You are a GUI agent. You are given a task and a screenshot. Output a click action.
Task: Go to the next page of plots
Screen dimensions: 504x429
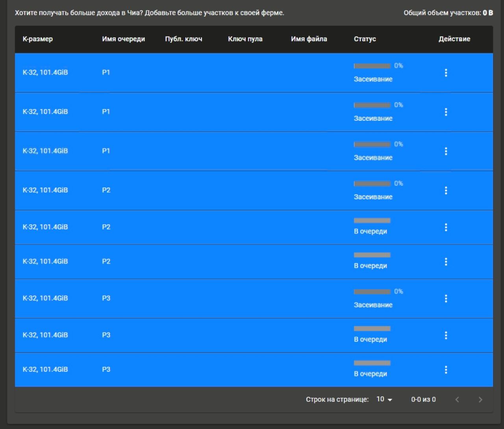tap(480, 399)
